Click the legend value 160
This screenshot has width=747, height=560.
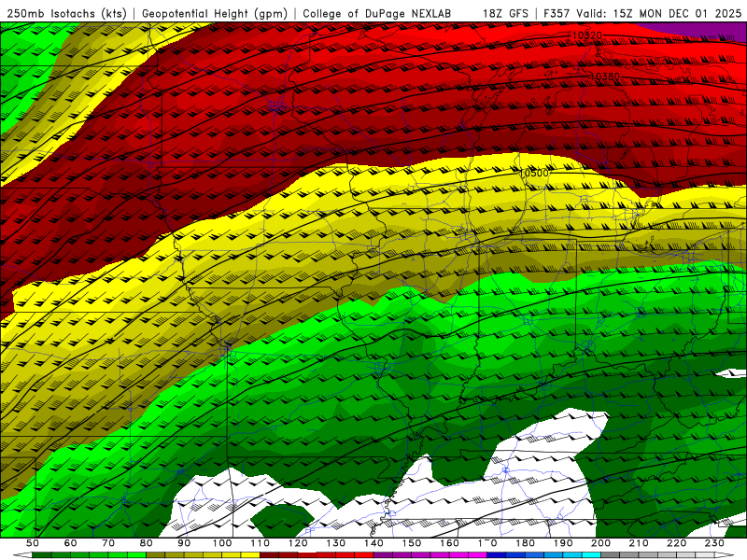tap(449, 543)
